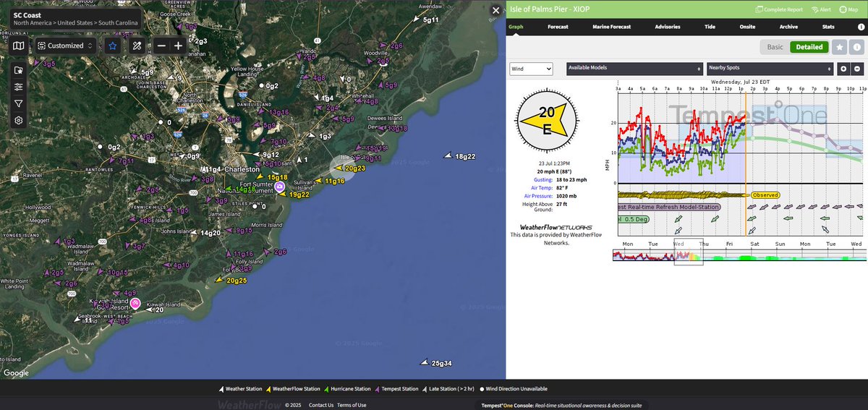
Task: Switch to the Forecast tab
Action: pos(558,27)
